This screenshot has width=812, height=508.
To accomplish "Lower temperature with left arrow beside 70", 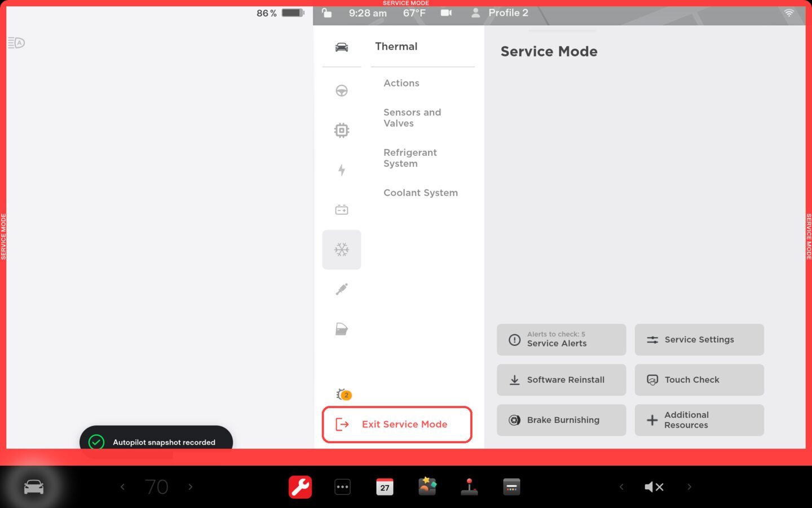I will [x=122, y=487].
